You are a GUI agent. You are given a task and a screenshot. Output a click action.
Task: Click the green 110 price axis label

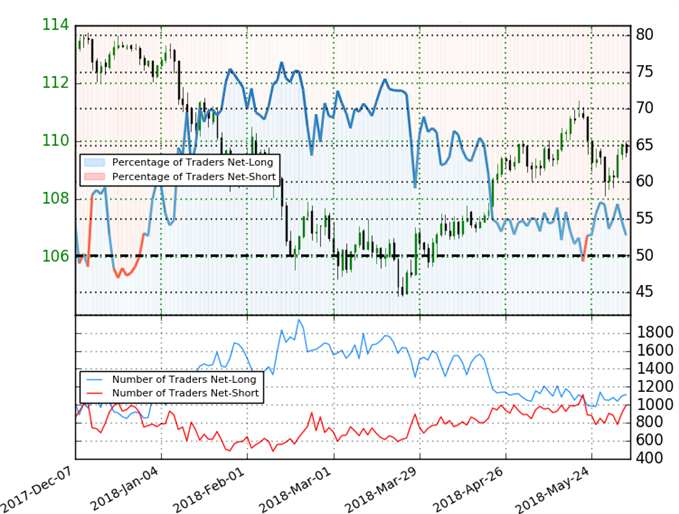click(x=55, y=140)
